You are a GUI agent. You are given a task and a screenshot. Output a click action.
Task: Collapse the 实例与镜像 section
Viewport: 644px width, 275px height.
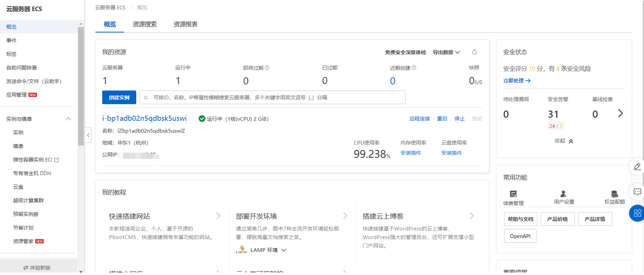click(x=68, y=119)
